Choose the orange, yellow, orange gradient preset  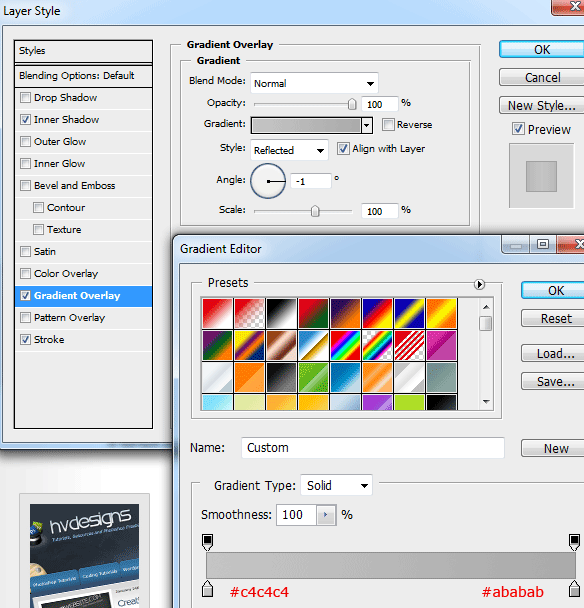tap(442, 313)
